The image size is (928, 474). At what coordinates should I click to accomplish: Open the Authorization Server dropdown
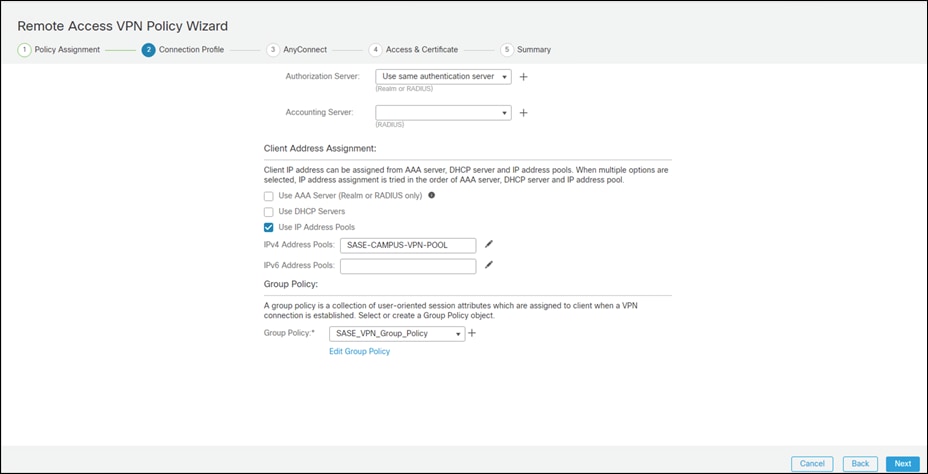pos(443,77)
